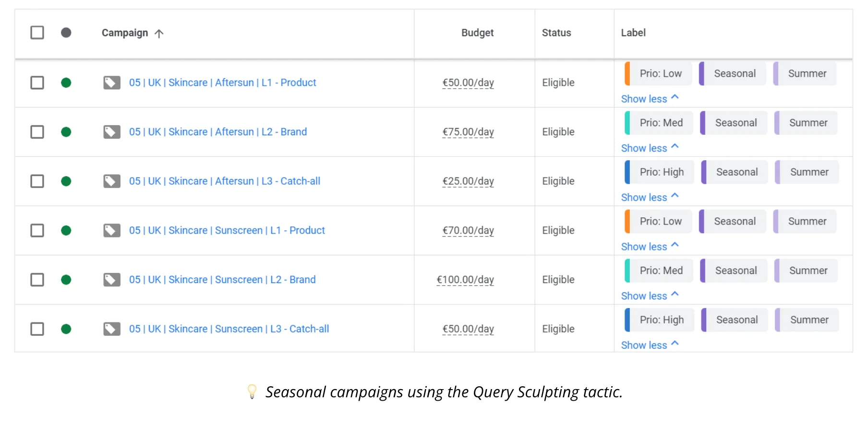
Task: Tick the select-all checkbox in header
Action: tap(37, 33)
